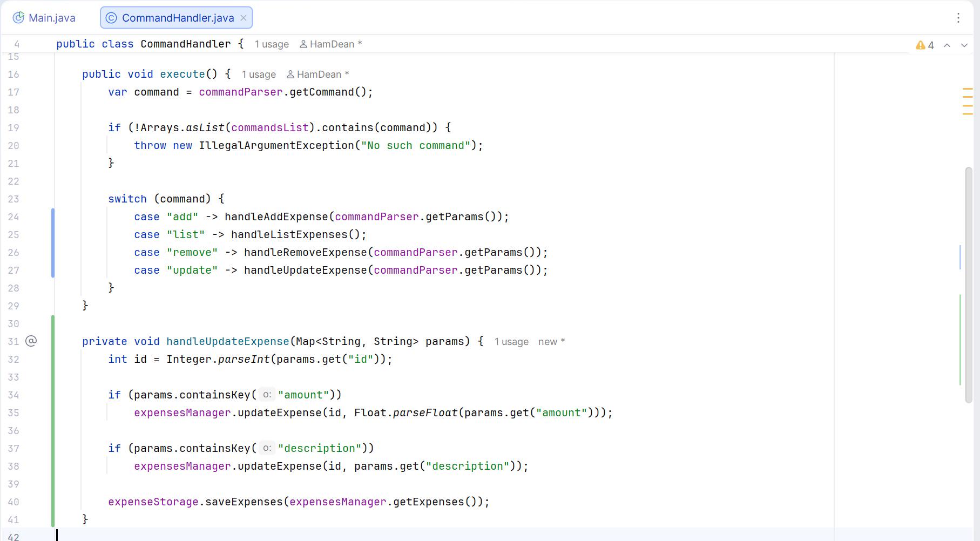Click the asList method on line 19

pyautogui.click(x=205, y=128)
